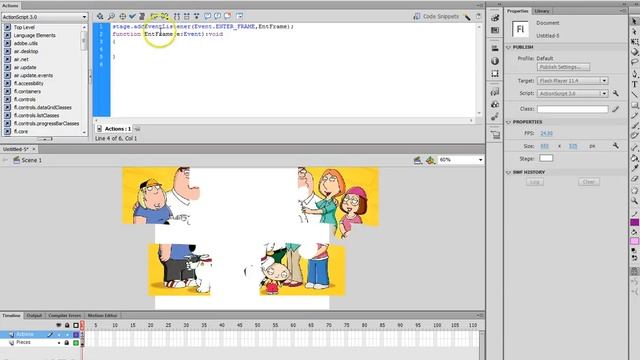This screenshot has height=360, width=640.
Task: Choose the Subselection tool
Action: pos(634,31)
